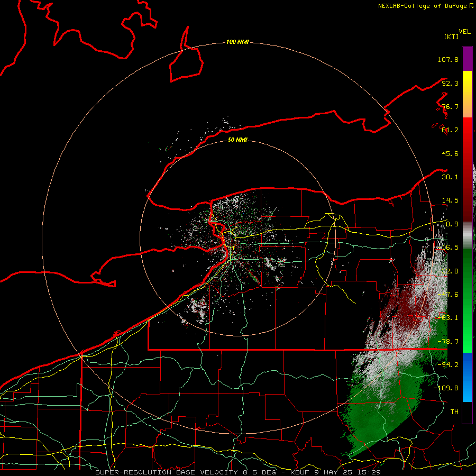Screen dimensions: 476x476
Task: Click the 14.5 velocity scale value
Action: (x=450, y=200)
